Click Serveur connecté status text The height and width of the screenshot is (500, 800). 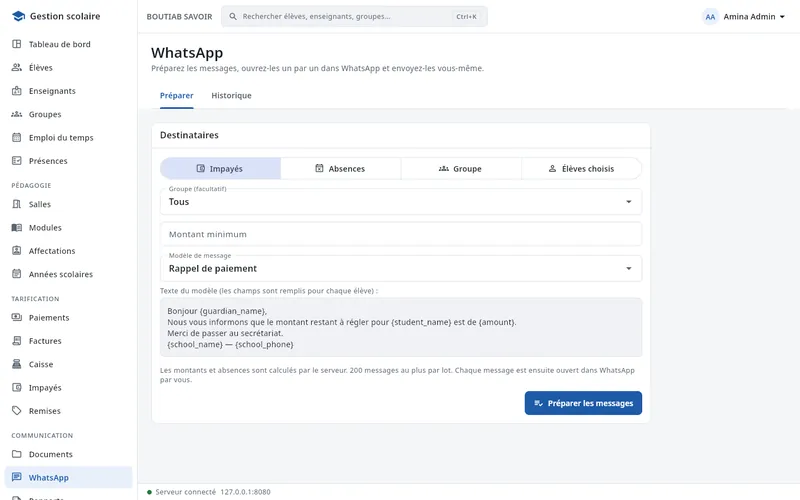click(186, 492)
